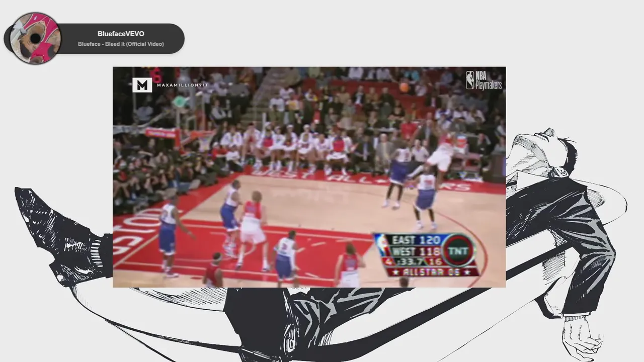The image size is (644, 362).
Task: Click the spinning album disc thumbnail
Action: point(35,38)
